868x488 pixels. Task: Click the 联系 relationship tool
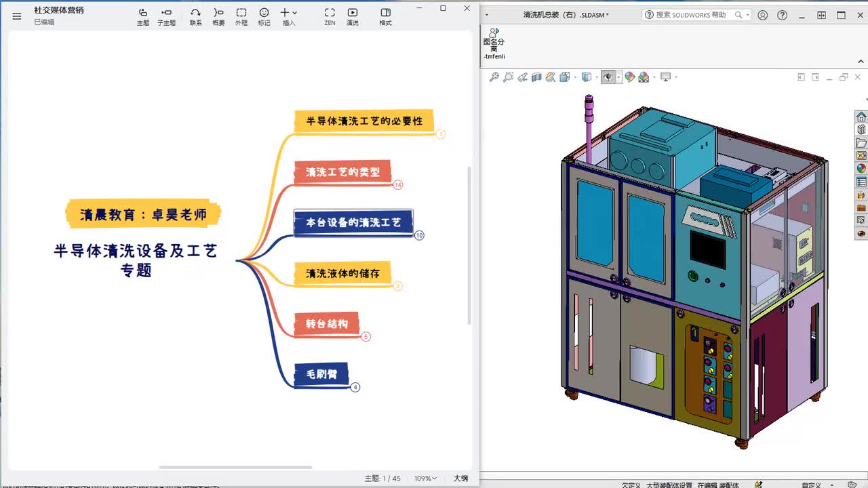[195, 17]
